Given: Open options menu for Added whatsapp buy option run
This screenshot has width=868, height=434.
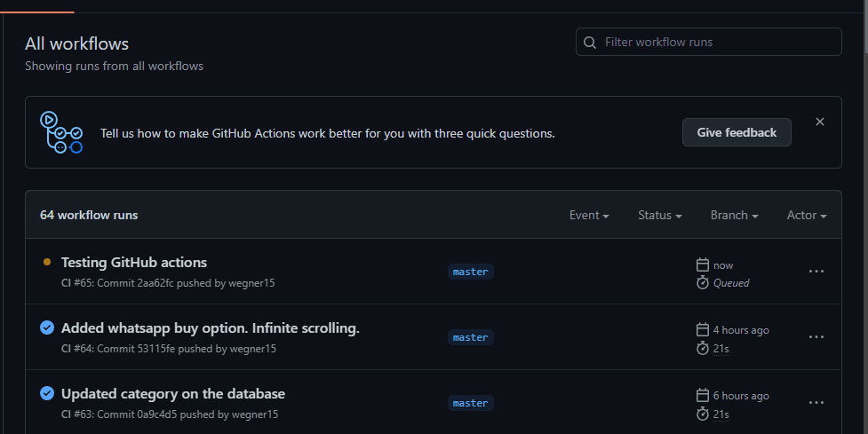Looking at the screenshot, I should coord(816,337).
